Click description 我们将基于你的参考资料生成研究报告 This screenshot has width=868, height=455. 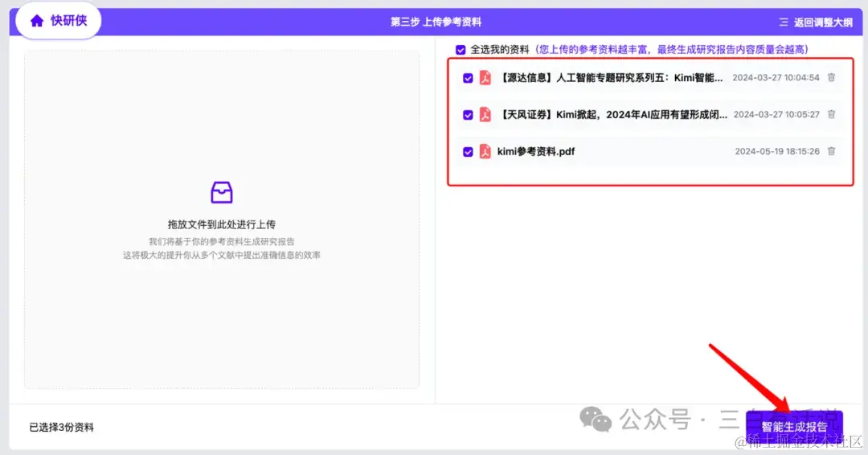tap(222, 242)
